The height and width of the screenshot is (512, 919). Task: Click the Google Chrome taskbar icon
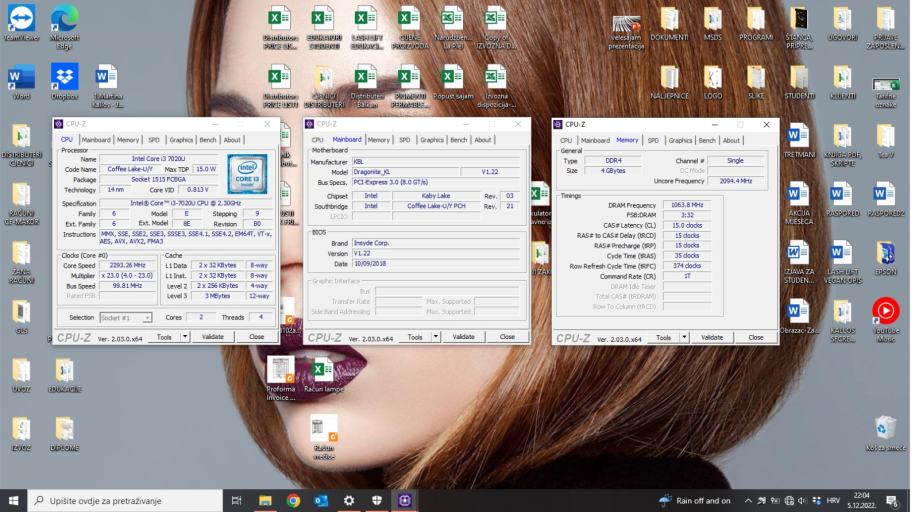[x=293, y=500]
